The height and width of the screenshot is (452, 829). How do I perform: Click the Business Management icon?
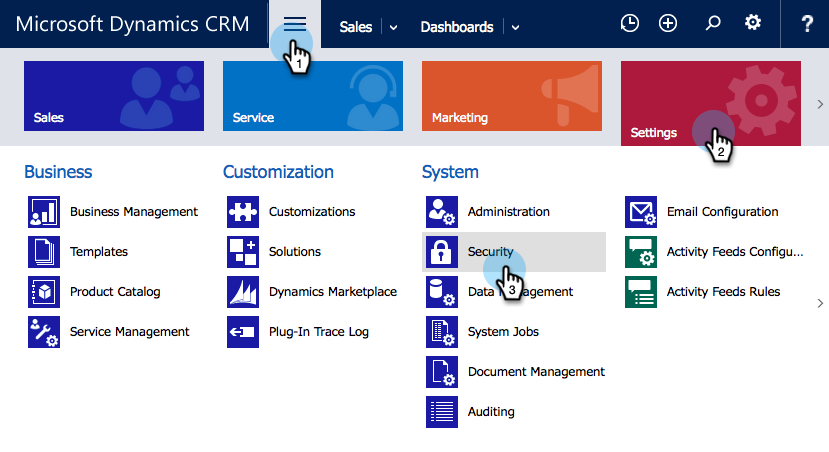point(44,212)
